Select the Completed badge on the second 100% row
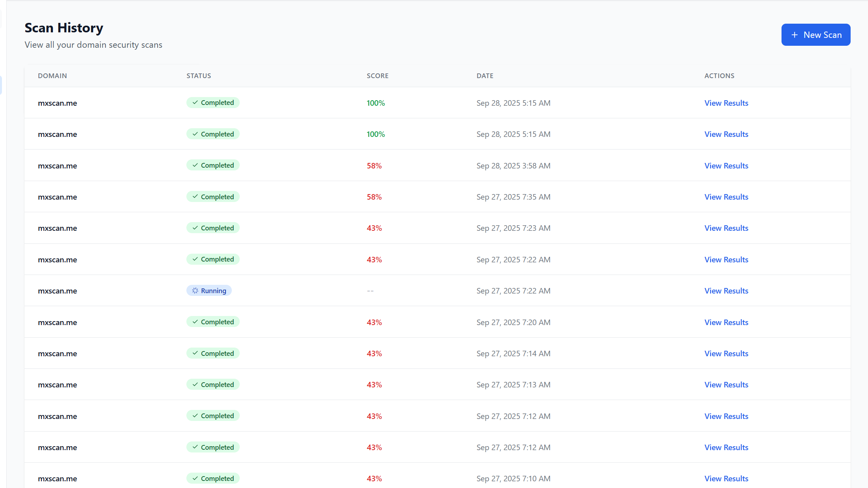The height and width of the screenshot is (488, 868). click(213, 134)
